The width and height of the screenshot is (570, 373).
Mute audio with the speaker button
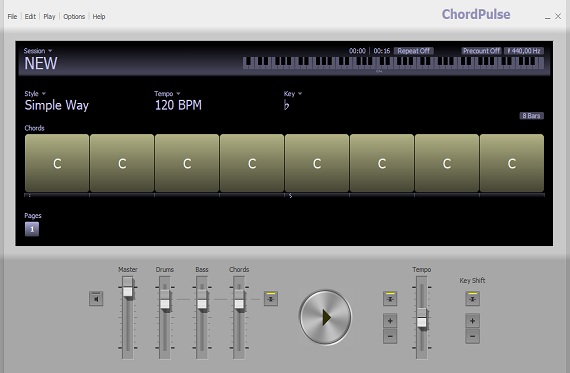[96, 299]
